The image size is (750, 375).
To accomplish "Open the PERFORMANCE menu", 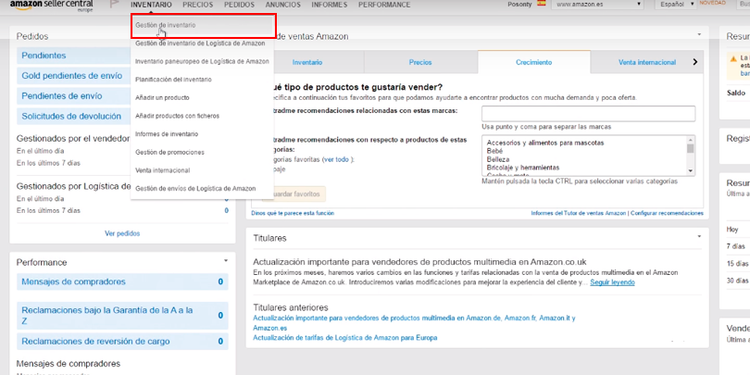I will pyautogui.click(x=384, y=5).
